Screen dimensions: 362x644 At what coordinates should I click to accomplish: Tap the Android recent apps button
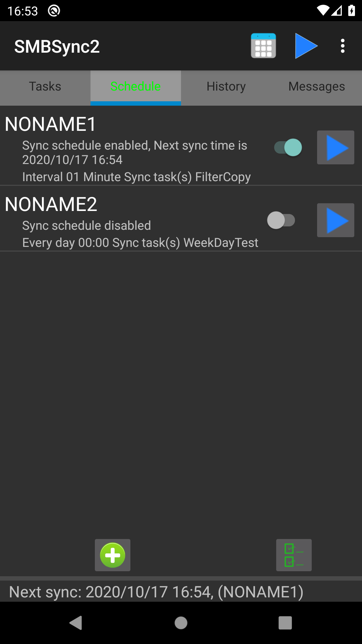pyautogui.click(x=285, y=623)
